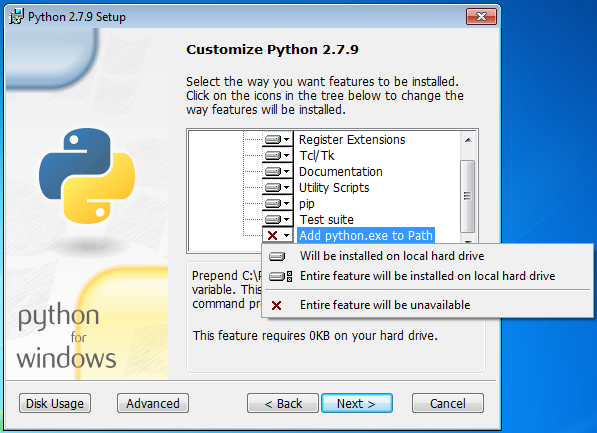
Task: Select the Register Extensions feature row
Action: (x=352, y=140)
